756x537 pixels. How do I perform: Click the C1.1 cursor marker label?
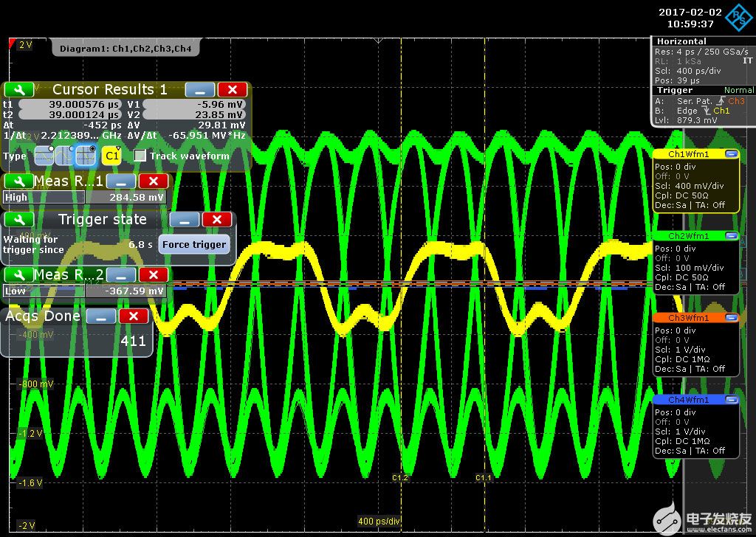click(484, 478)
